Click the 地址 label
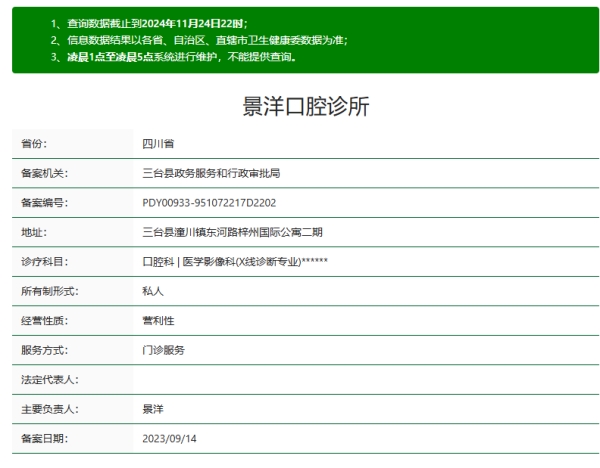 click(x=34, y=232)
